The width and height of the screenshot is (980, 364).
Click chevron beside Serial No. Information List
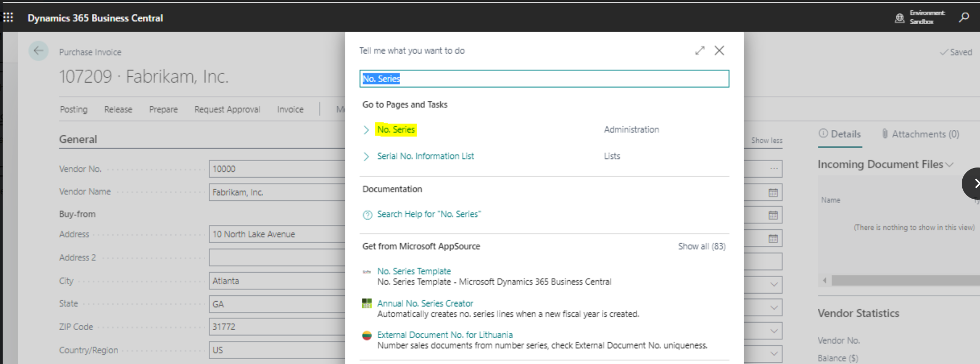coord(366,156)
